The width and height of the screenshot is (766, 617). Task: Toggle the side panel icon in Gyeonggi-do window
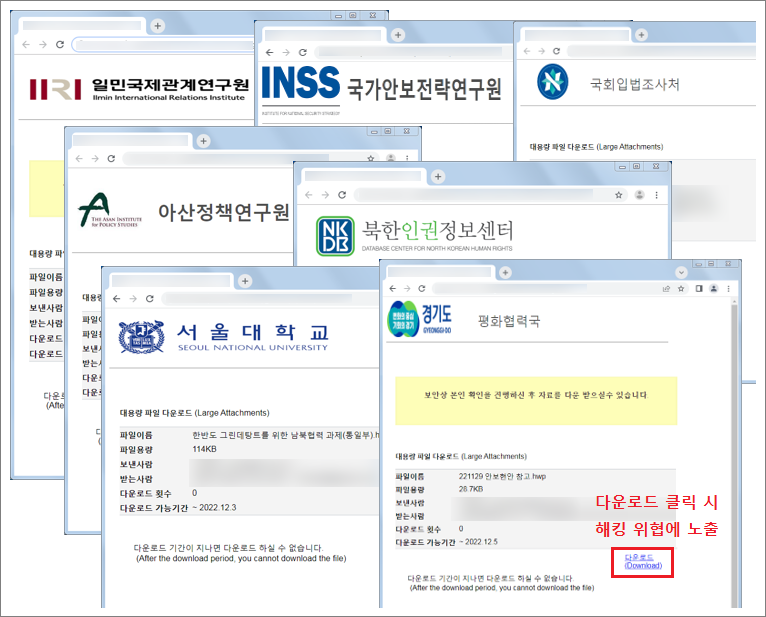pyautogui.click(x=699, y=288)
